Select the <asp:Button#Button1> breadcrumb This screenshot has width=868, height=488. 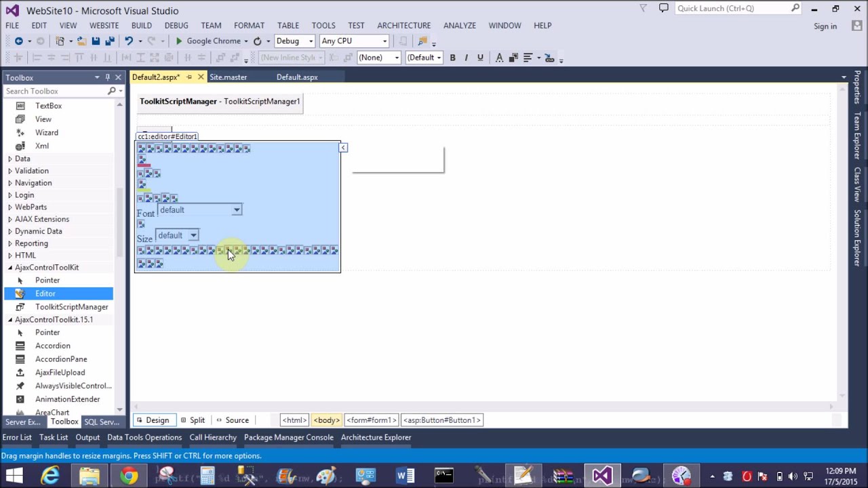[x=442, y=420]
